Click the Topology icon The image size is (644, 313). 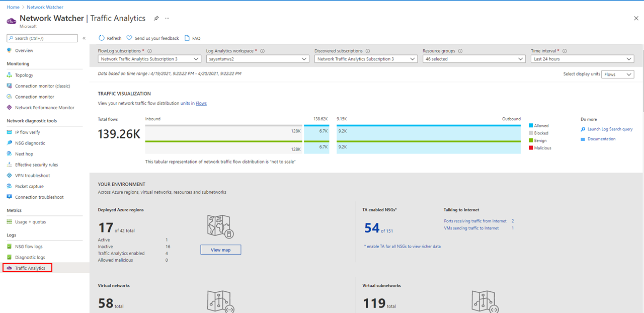[x=10, y=75]
